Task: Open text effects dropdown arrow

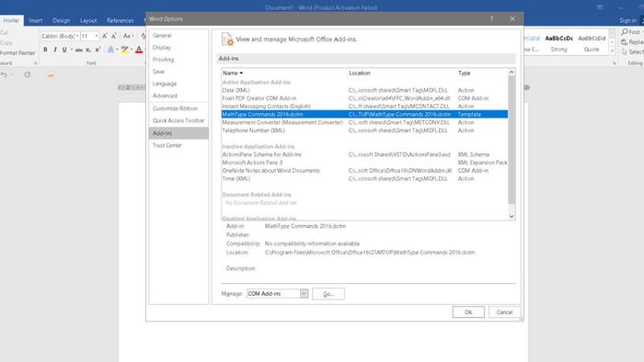Action: [117, 50]
